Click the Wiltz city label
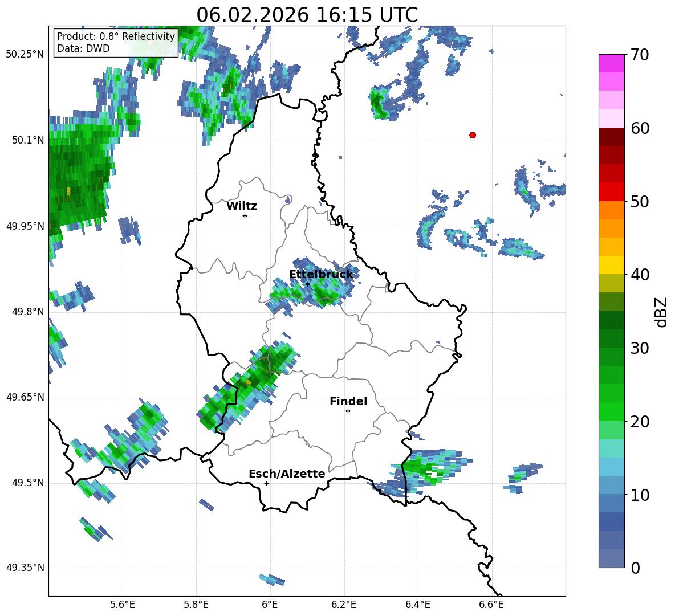This screenshot has height=616, width=675. click(x=242, y=206)
